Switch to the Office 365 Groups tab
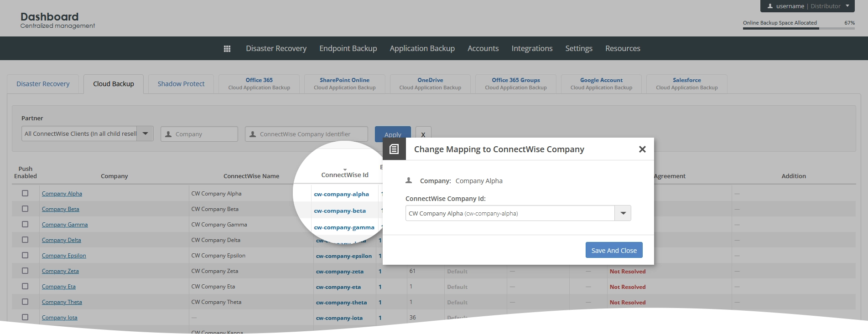This screenshot has width=868, height=334. click(x=516, y=84)
